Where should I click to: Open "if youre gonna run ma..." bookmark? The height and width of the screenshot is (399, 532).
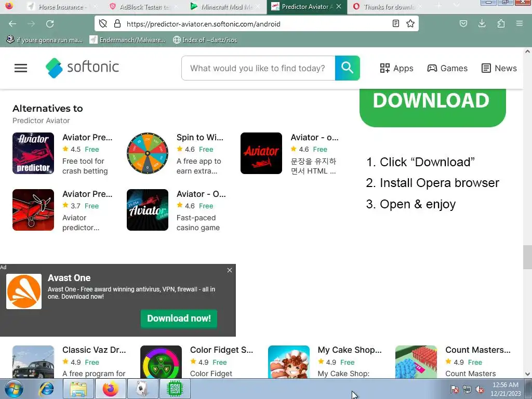[45, 39]
